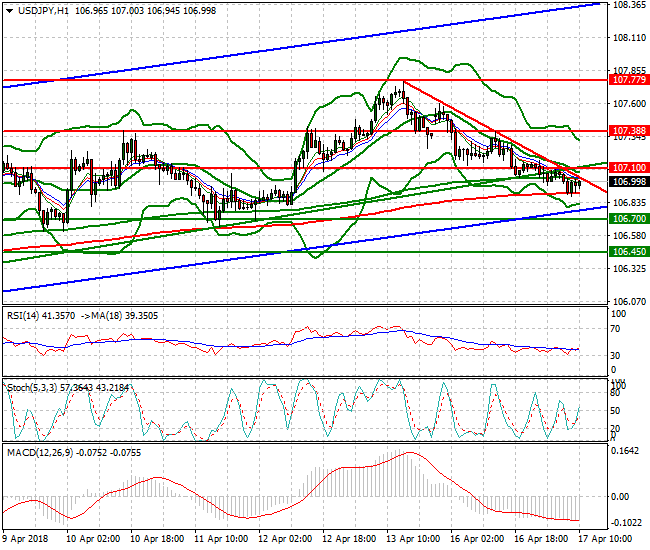Click the 10 Apr 02:00 time label
Image resolution: width=650 pixels, height=550 pixels.
(93, 539)
